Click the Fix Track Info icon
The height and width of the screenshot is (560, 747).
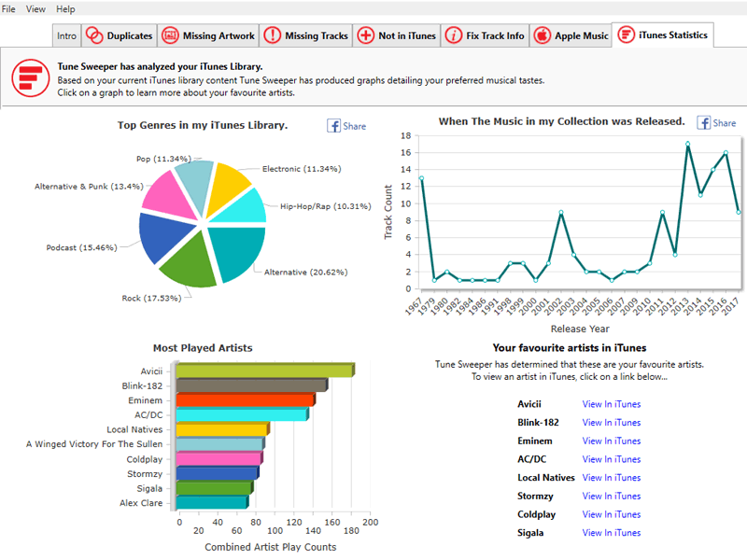pos(454,35)
